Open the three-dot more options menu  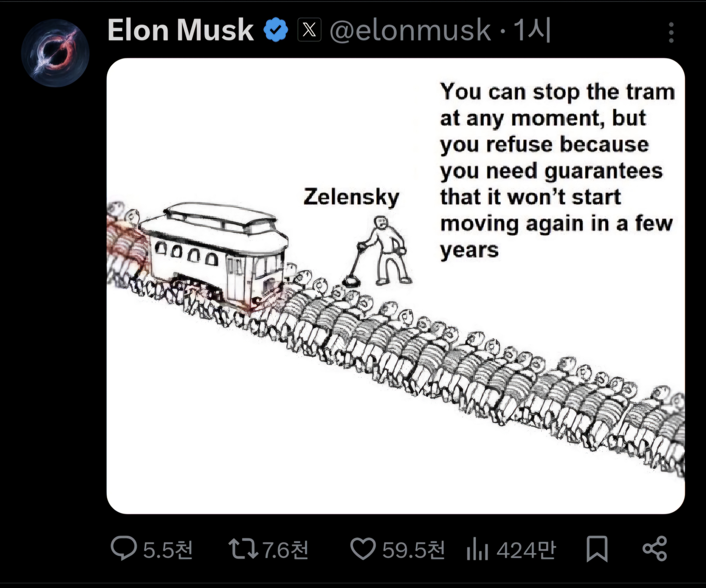point(671,33)
